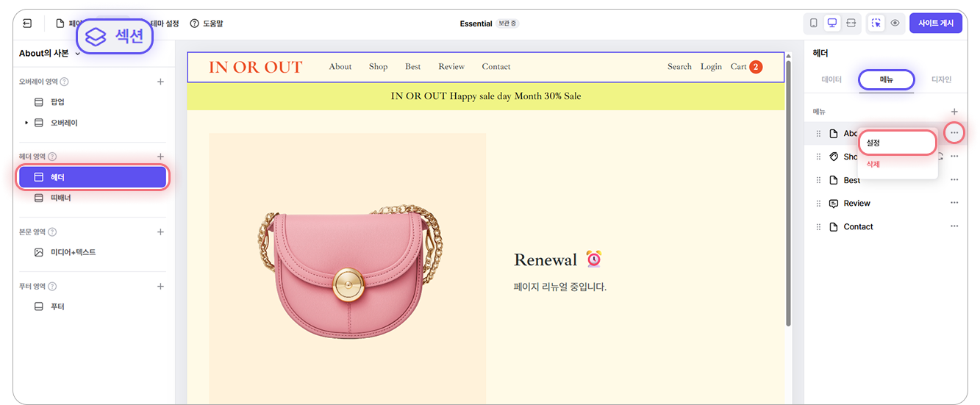
Task: Open the About의 사본 page dropdown
Action: click(50, 54)
